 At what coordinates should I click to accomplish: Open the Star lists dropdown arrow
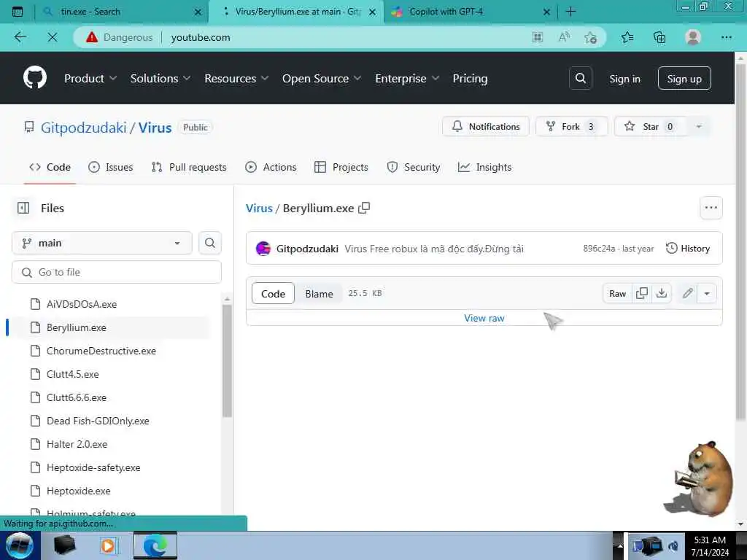click(x=698, y=127)
